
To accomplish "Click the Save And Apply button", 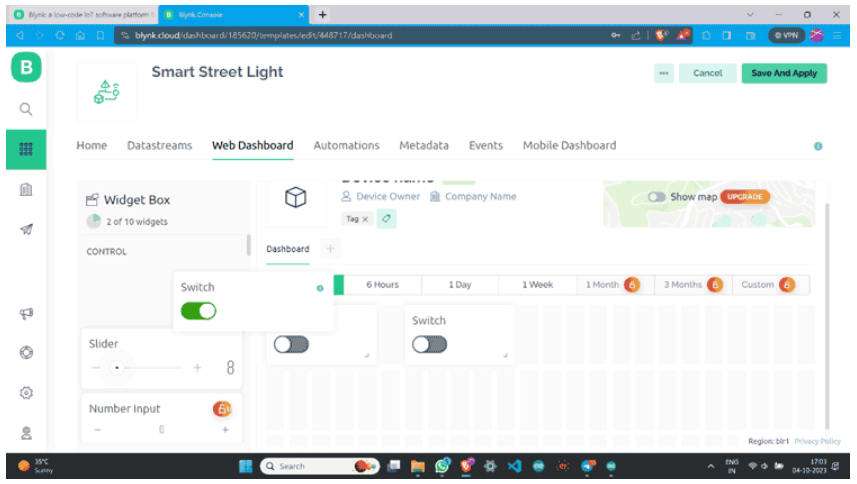I will [x=783, y=73].
